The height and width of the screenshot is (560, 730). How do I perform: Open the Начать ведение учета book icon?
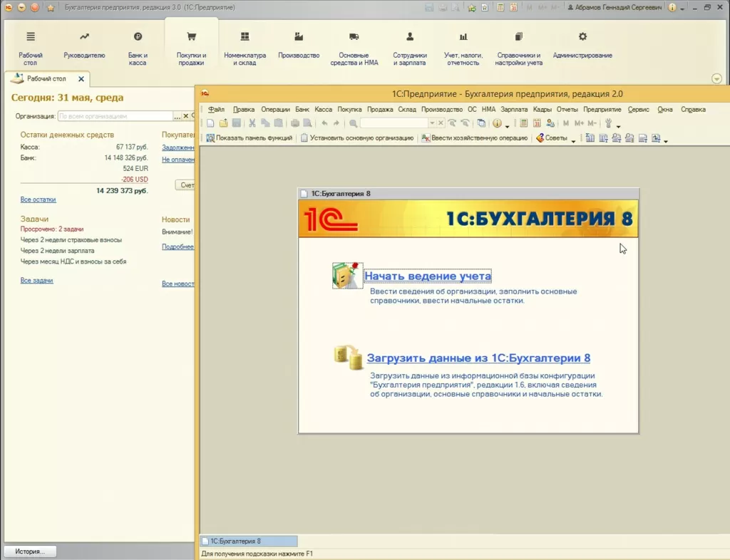[x=347, y=275]
